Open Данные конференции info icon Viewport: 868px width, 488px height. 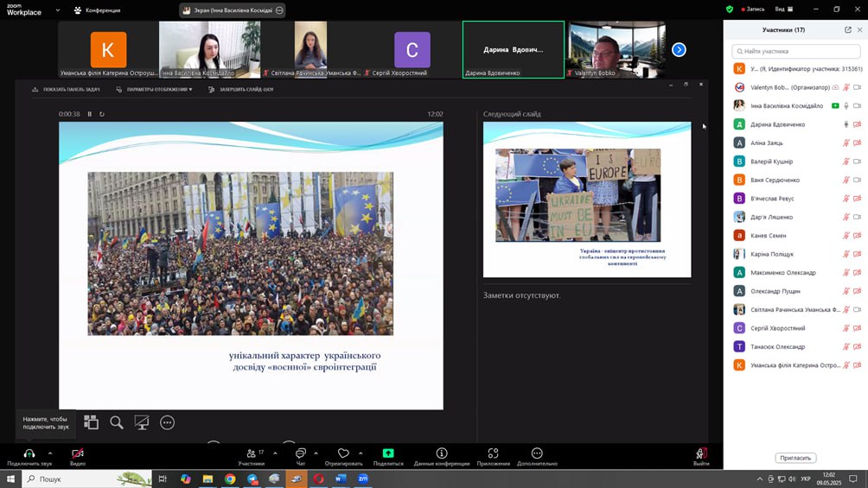pyautogui.click(x=442, y=453)
